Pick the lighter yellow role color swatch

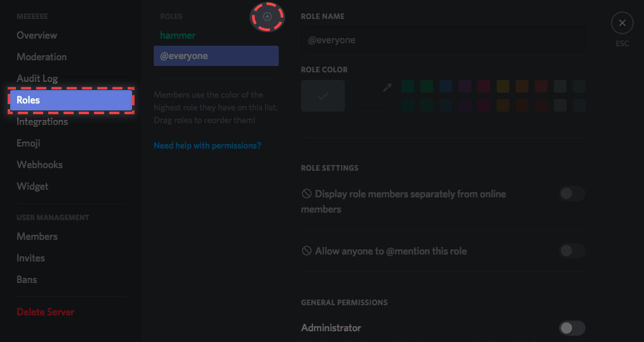pyautogui.click(x=502, y=86)
